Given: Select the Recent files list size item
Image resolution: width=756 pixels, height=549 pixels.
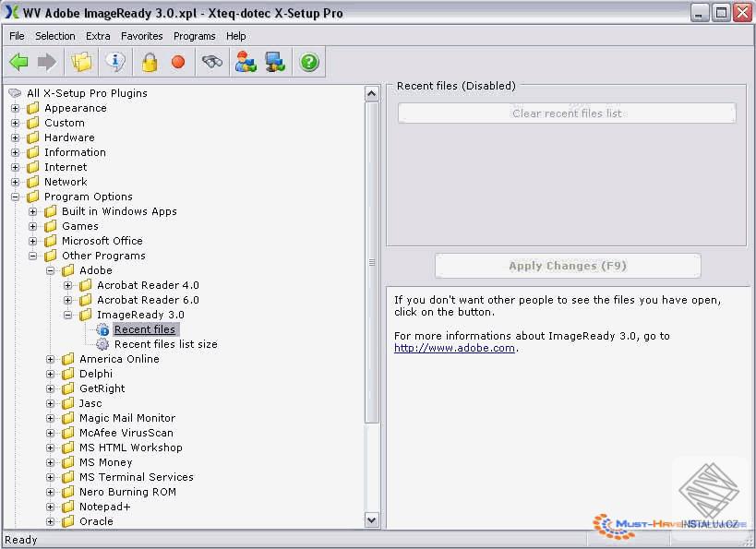Looking at the screenshot, I should pyautogui.click(x=166, y=344).
